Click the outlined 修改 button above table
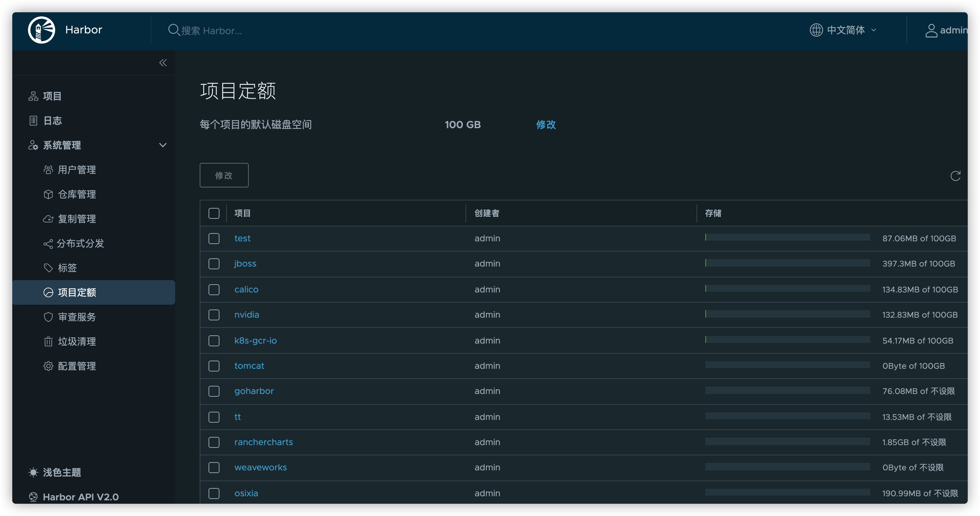The width and height of the screenshot is (980, 516). tap(224, 175)
